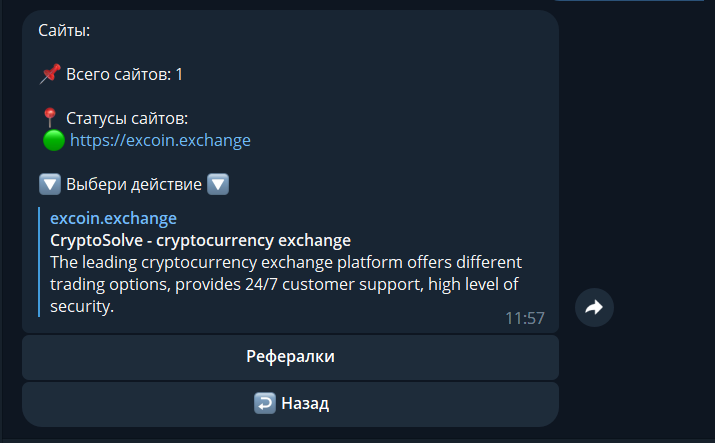The width and height of the screenshot is (715, 443).
Task: Click the green status circle
Action: 54,140
